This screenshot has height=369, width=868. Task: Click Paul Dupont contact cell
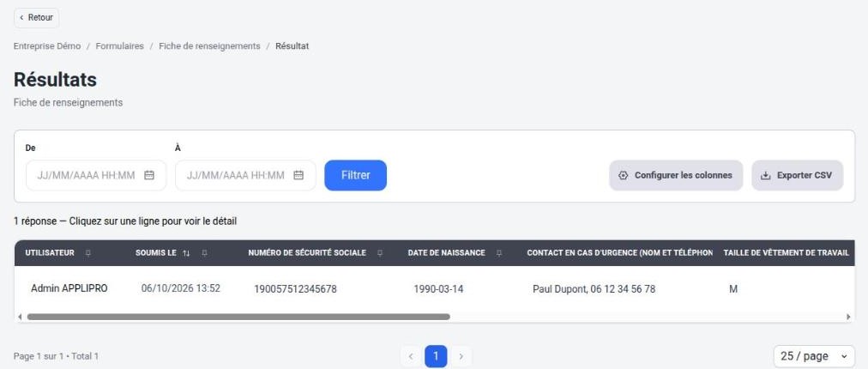point(594,288)
